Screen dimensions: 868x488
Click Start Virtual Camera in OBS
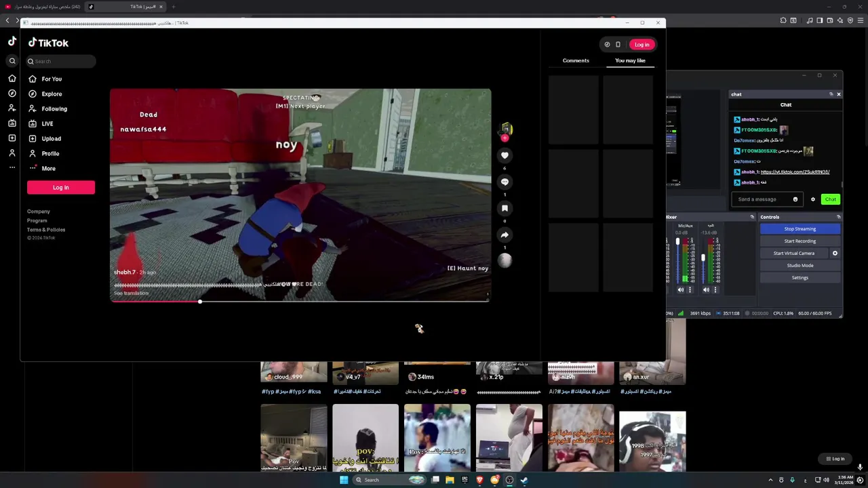794,253
